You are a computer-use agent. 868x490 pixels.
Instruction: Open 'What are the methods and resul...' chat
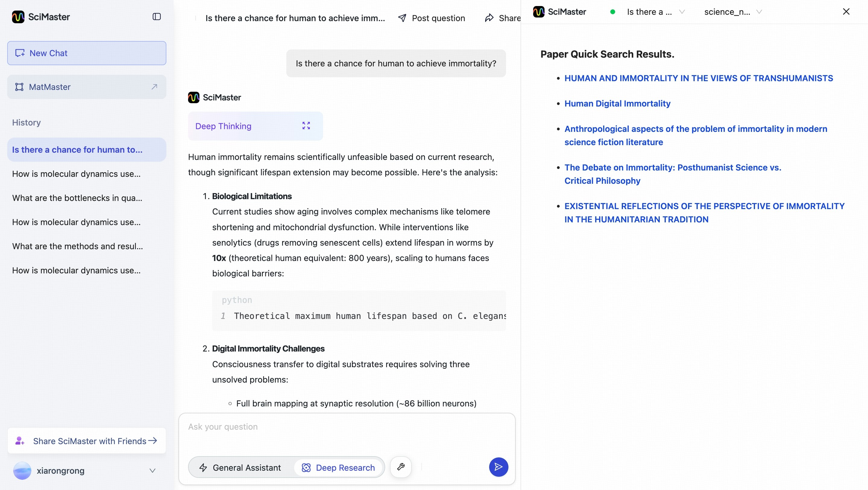(77, 246)
